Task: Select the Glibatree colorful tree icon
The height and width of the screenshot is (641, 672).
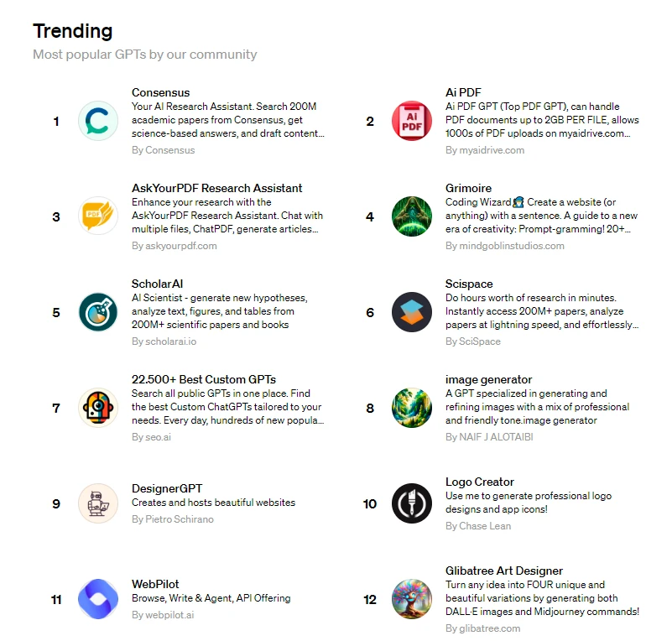Action: (x=412, y=599)
